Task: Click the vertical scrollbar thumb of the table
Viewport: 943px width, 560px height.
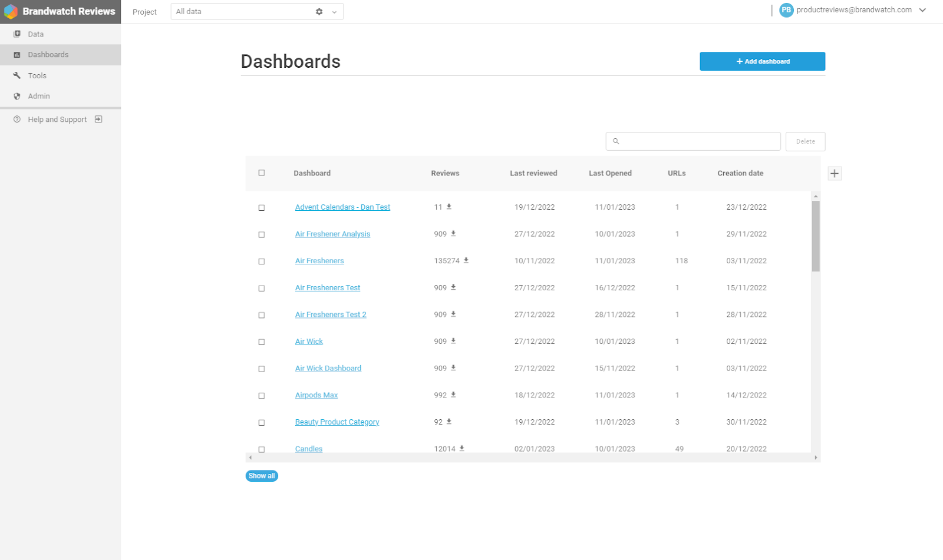Action: [x=816, y=236]
